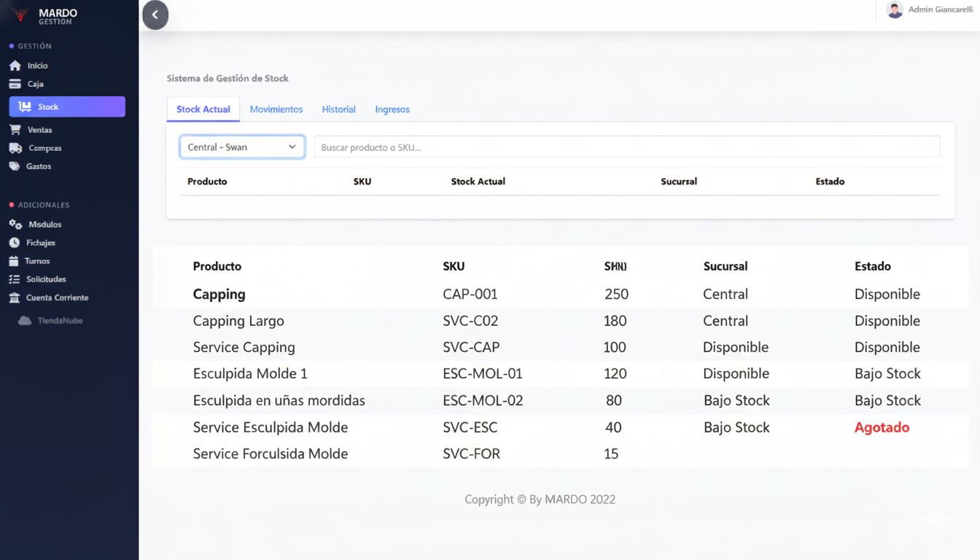Screen dimensions: 980x560
Task: Open the Ingresos tab
Action: click(392, 109)
